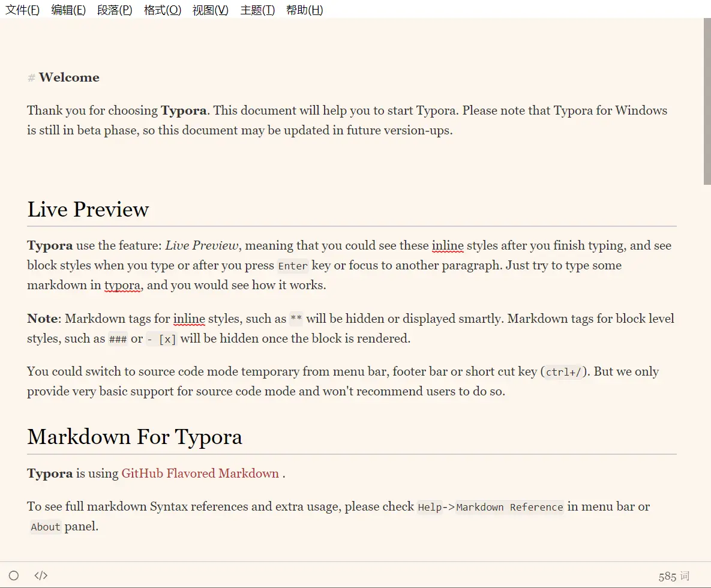
Task: Click the bold Note text
Action: [x=43, y=319]
